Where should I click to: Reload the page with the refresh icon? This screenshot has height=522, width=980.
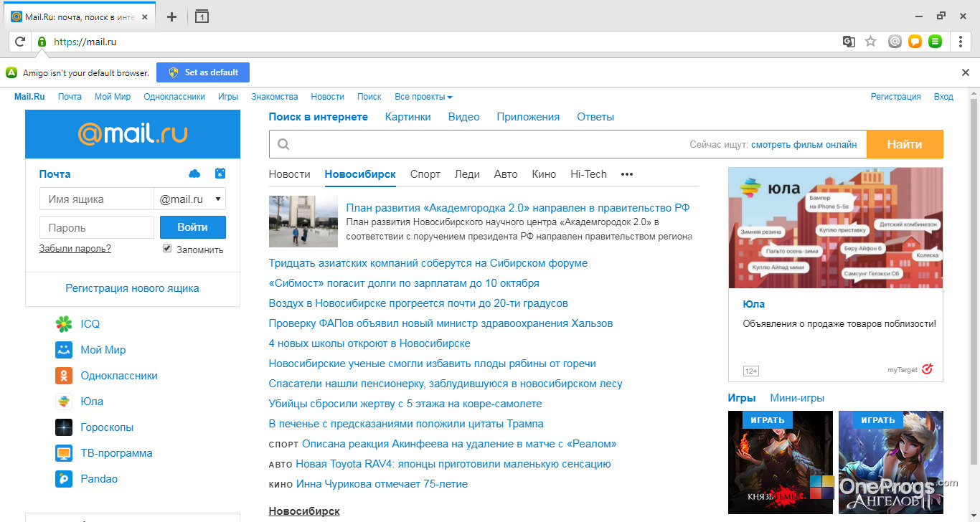coord(20,42)
